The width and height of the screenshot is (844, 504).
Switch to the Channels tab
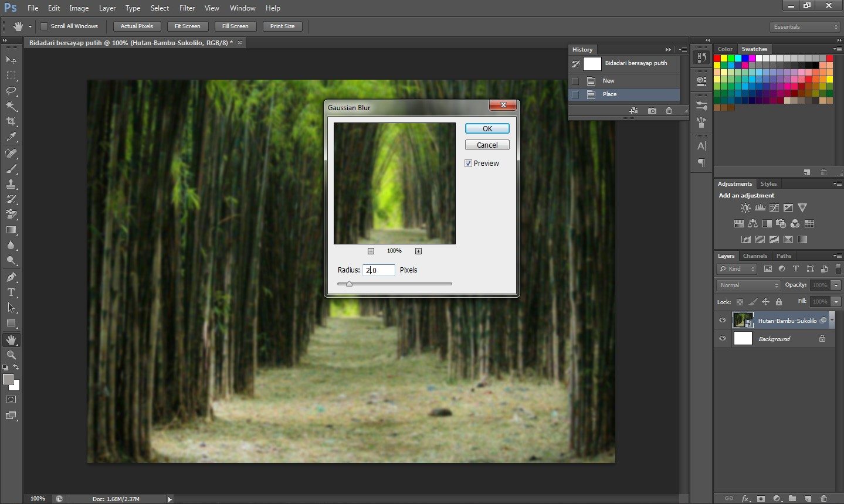[755, 256]
